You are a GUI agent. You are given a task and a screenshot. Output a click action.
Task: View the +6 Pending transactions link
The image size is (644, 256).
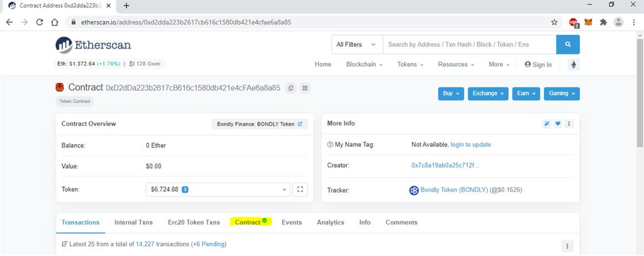pos(209,244)
